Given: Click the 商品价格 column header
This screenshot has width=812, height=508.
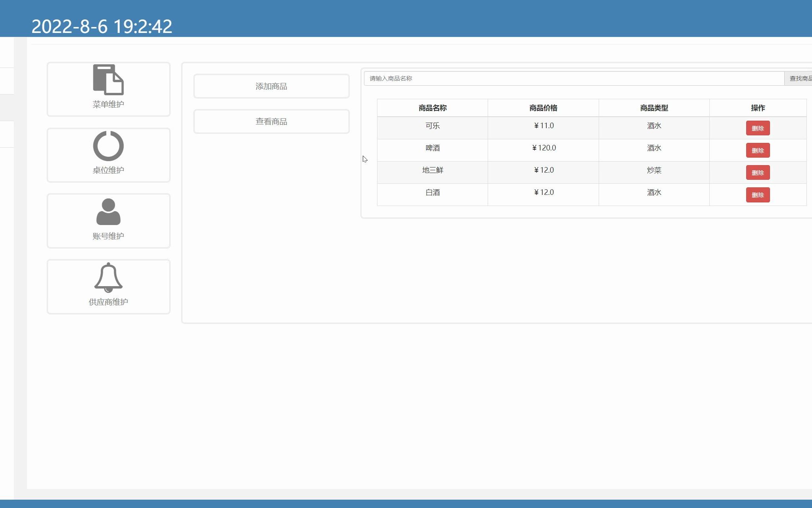Looking at the screenshot, I should [x=543, y=108].
